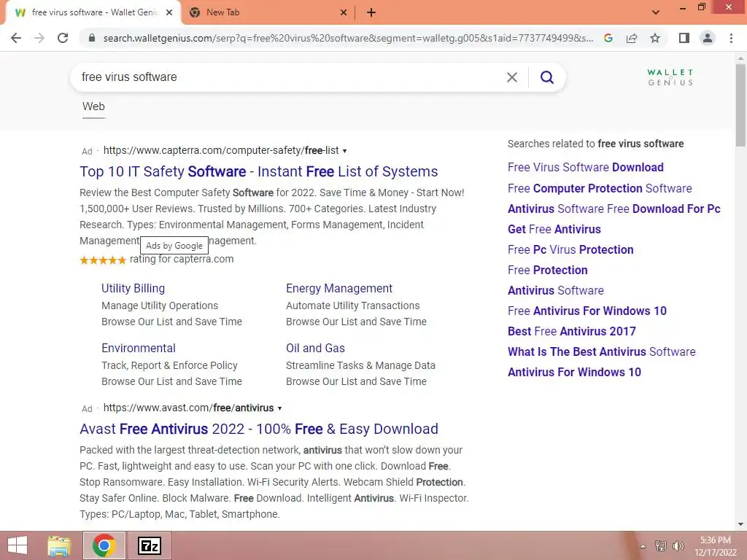Viewport: 747px width, 560px height.
Task: Select the Free Protection related search
Action: click(547, 271)
